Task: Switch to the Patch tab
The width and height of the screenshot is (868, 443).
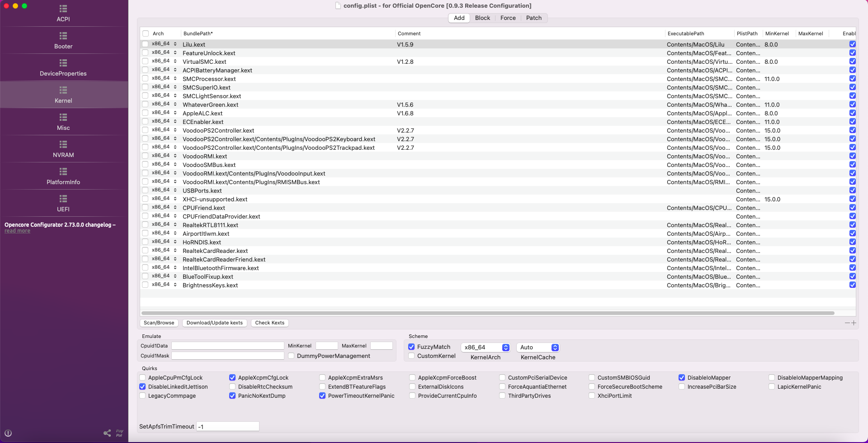Action: (x=533, y=18)
